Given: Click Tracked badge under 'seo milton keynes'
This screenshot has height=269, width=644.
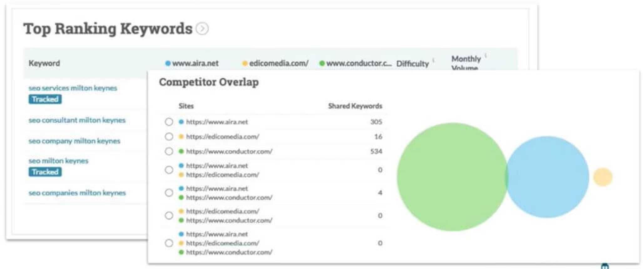Looking at the screenshot, I should tap(45, 172).
